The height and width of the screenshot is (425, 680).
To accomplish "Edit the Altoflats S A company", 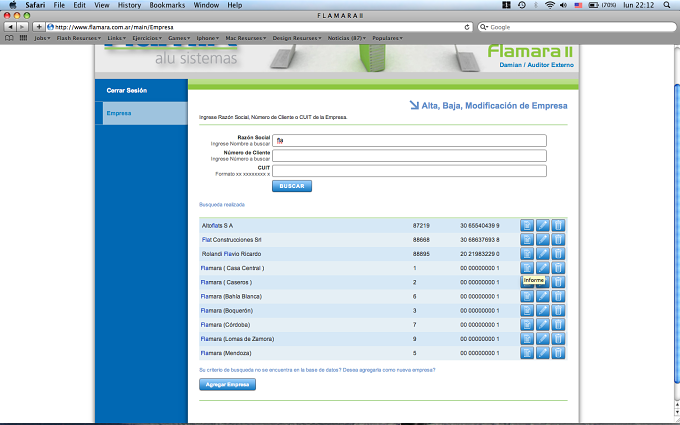I will click(x=543, y=226).
